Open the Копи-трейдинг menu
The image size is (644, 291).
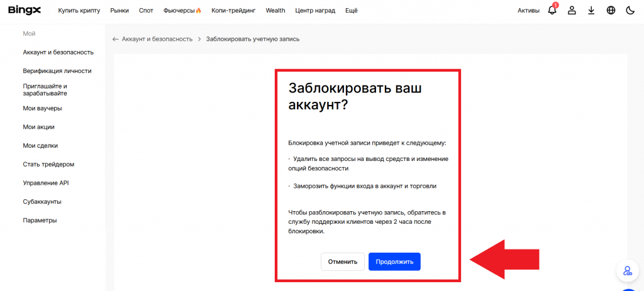point(234,11)
